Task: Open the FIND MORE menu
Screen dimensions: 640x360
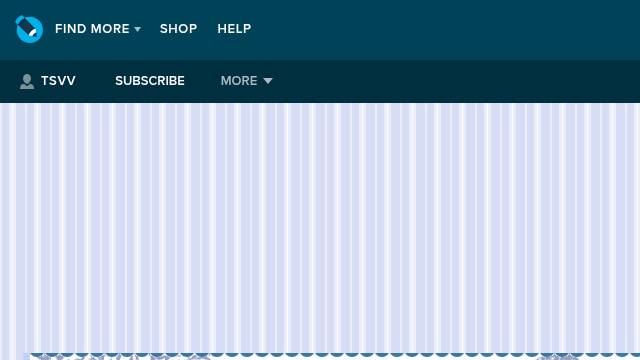Action: click(98, 29)
